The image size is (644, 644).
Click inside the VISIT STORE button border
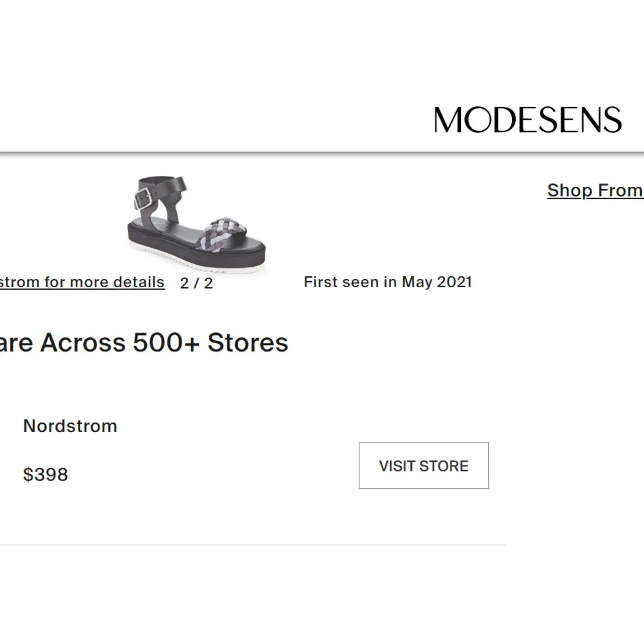(423, 465)
